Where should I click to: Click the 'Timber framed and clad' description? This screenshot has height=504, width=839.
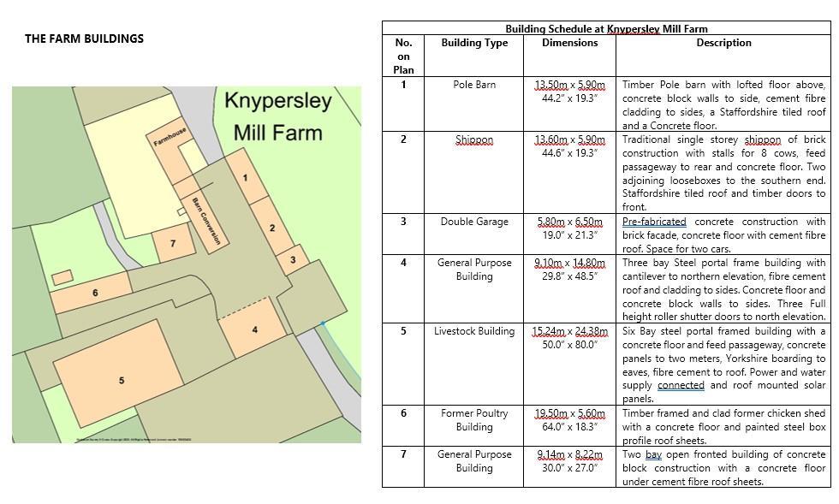click(723, 427)
